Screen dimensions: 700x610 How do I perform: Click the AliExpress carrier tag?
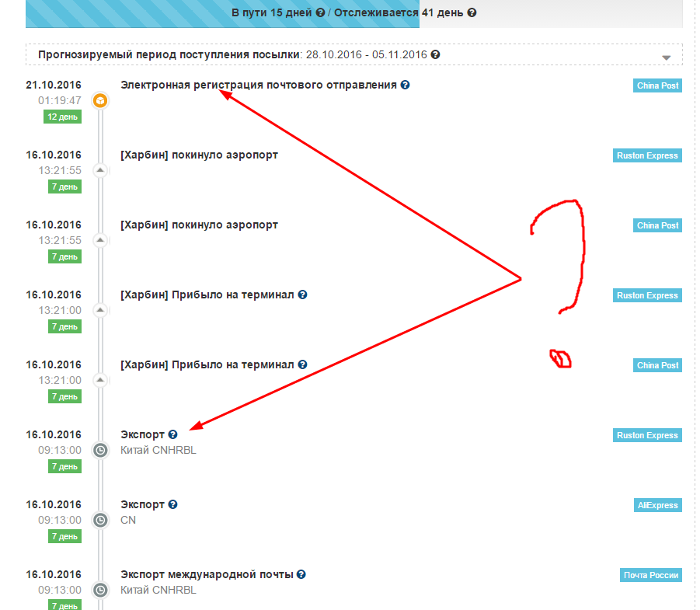coord(657,505)
